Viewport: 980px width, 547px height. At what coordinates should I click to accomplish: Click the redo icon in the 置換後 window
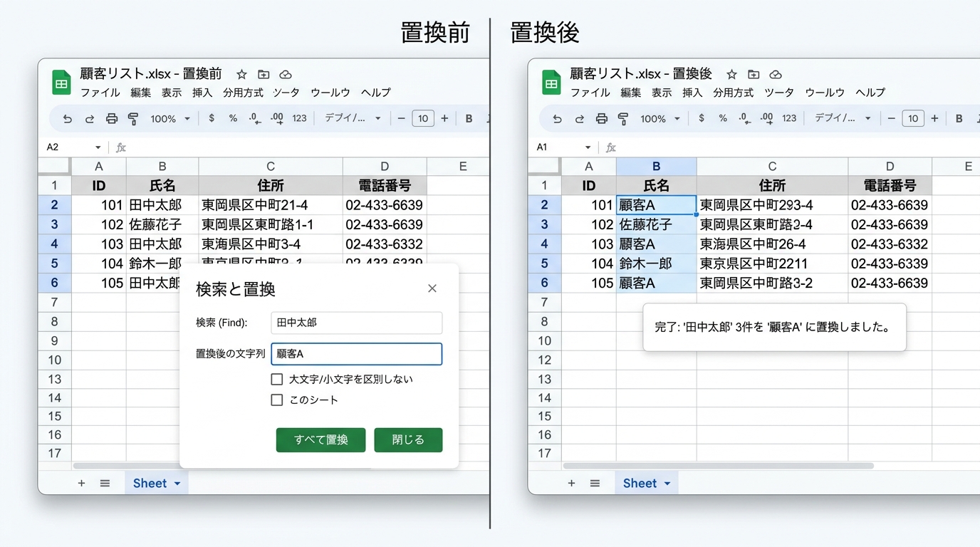tap(579, 119)
